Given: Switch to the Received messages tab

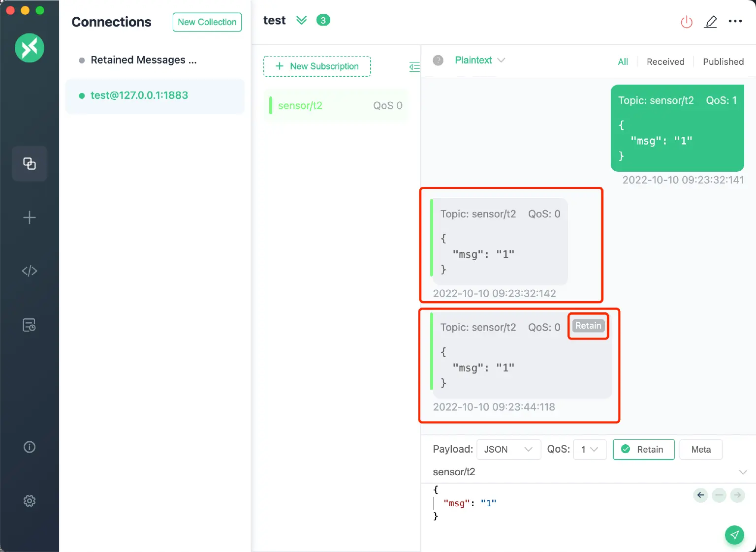Looking at the screenshot, I should [x=665, y=61].
